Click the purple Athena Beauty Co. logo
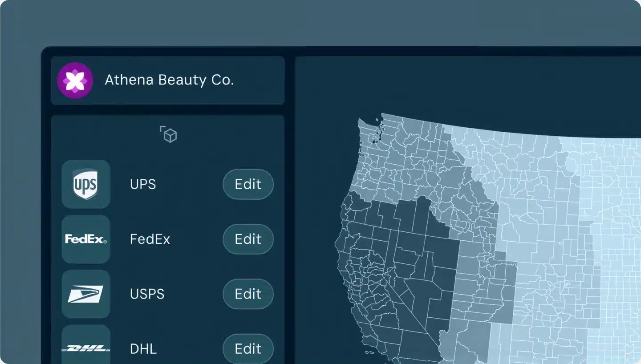This screenshot has height=364, width=641. point(75,80)
